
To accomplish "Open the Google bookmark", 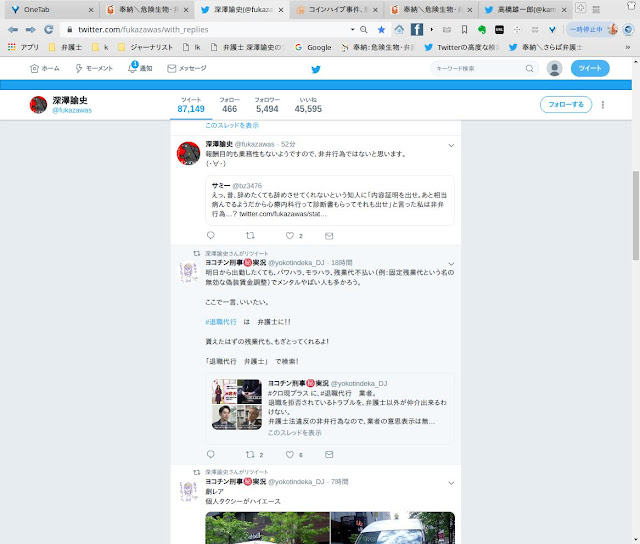I will [x=313, y=47].
